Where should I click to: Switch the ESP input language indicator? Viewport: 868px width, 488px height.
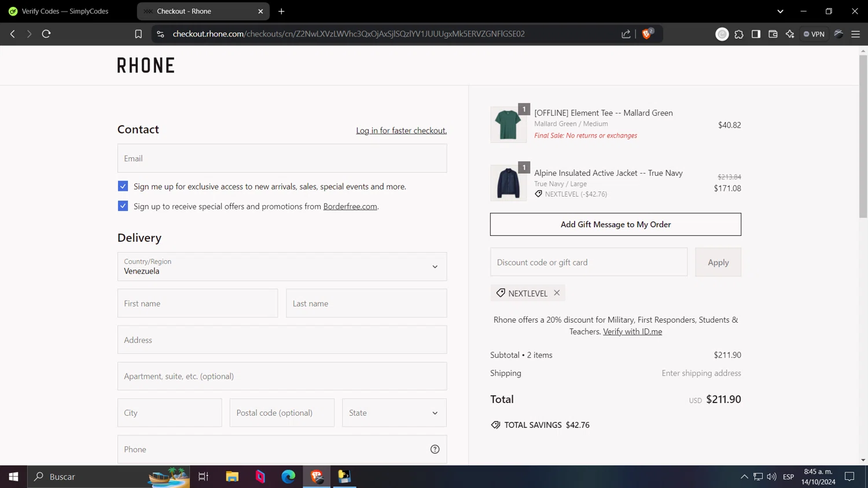(788, 476)
